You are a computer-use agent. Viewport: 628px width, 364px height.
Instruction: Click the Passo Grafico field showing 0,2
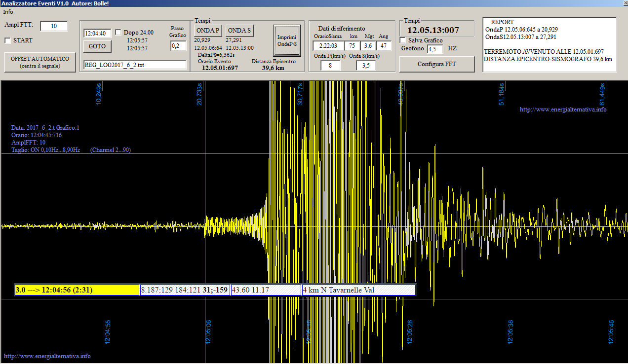coord(178,46)
